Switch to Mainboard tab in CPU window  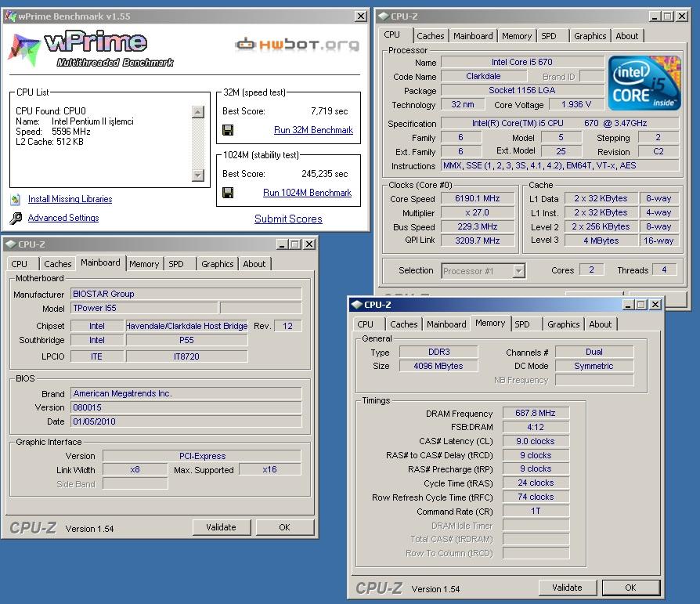coord(473,36)
